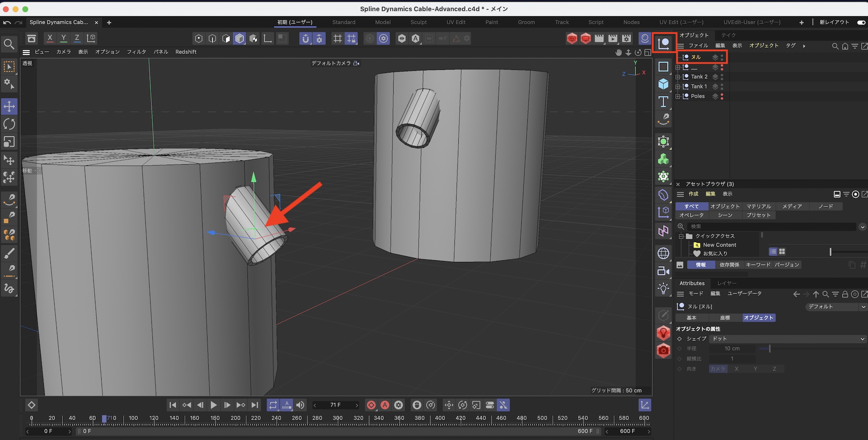Toggle X axis lock
This screenshot has width=868, height=440.
click(x=50, y=38)
